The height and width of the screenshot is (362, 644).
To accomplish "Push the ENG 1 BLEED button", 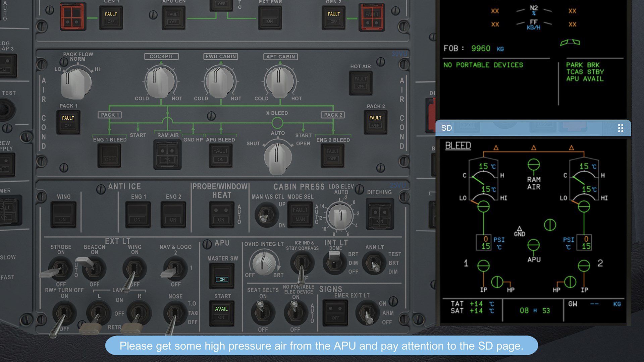I will 109,156.
